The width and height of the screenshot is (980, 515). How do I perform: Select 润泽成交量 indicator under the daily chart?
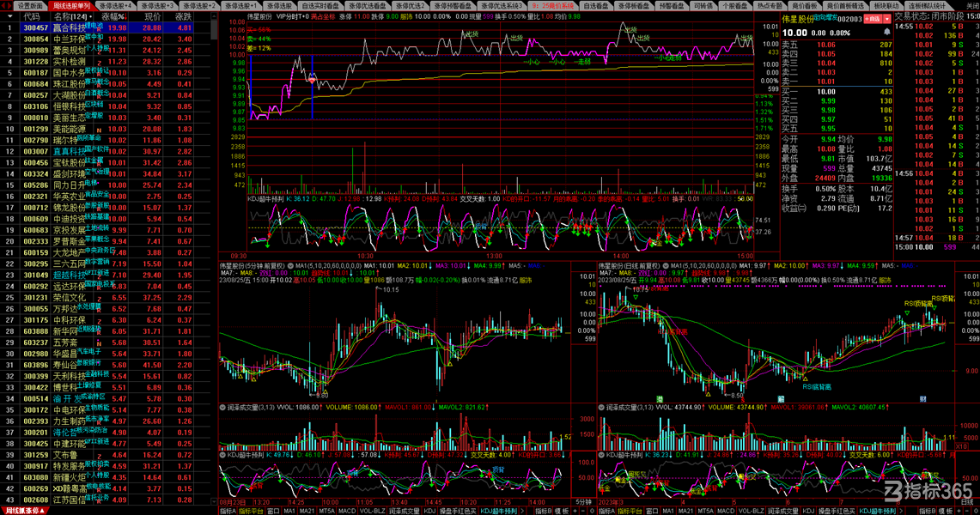[783, 511]
